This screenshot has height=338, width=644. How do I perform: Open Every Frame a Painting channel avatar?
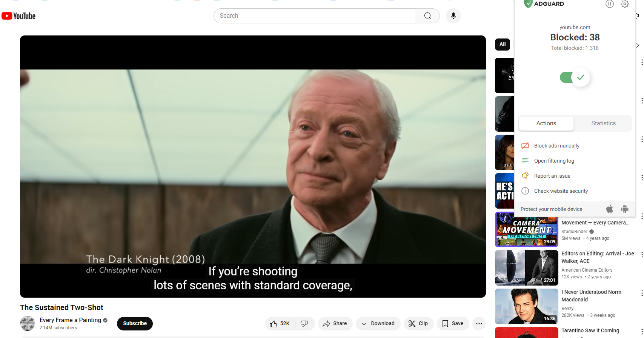click(28, 324)
